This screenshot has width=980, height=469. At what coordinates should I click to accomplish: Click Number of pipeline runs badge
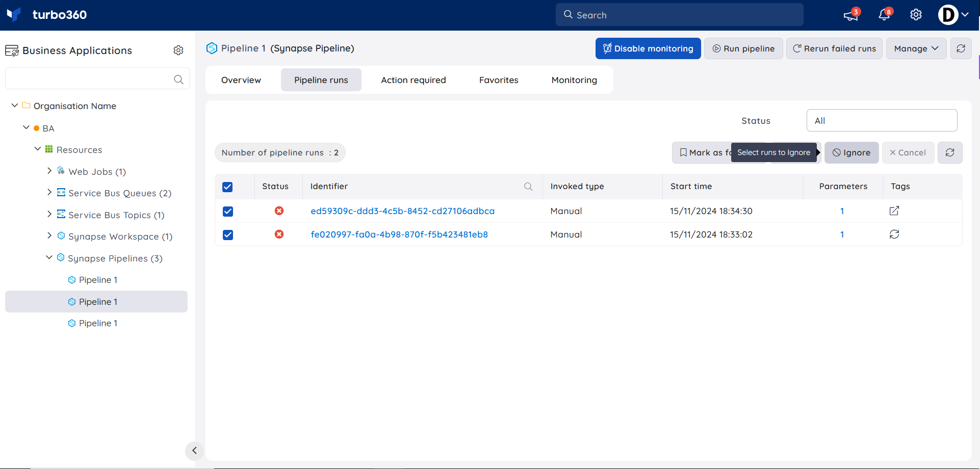point(280,152)
